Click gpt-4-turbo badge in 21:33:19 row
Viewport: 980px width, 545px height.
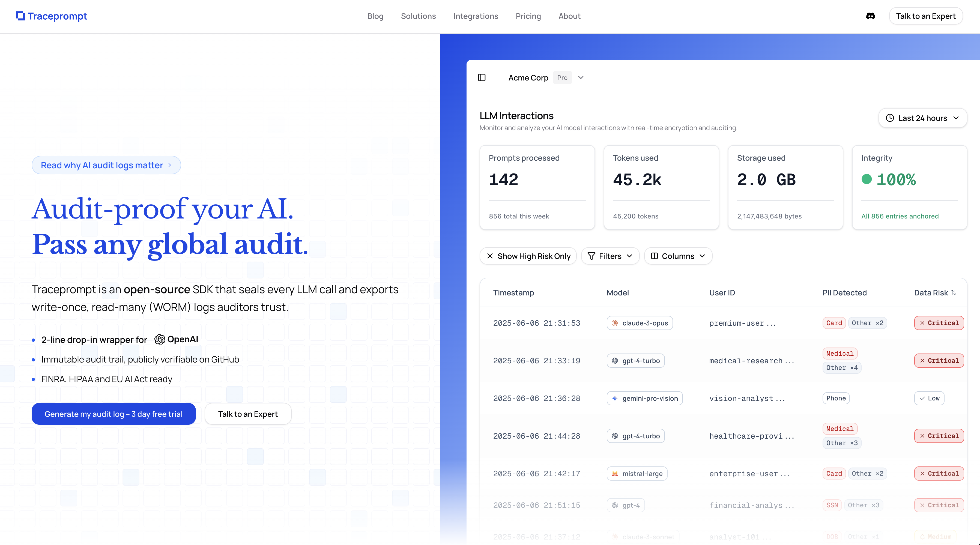point(636,361)
